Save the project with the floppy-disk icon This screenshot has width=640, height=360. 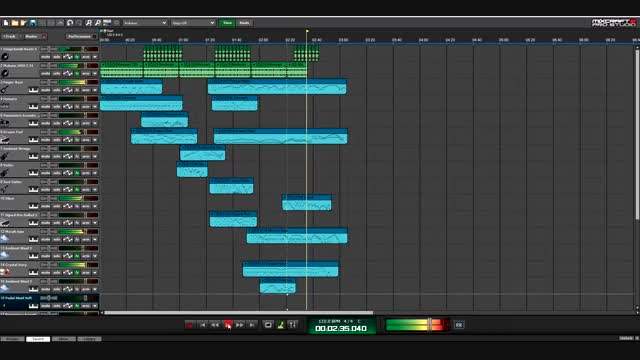[33, 23]
